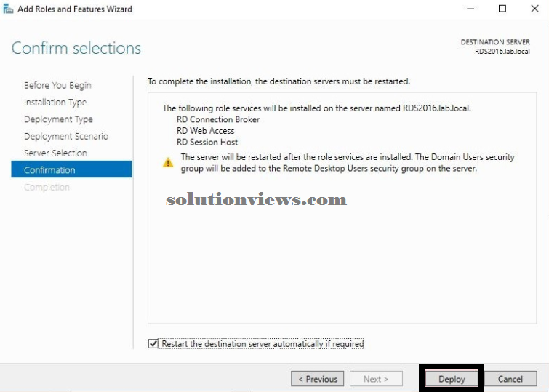The height and width of the screenshot is (392, 549).
Task: Close the Add Roles and Features Wizard
Action: pos(534,9)
